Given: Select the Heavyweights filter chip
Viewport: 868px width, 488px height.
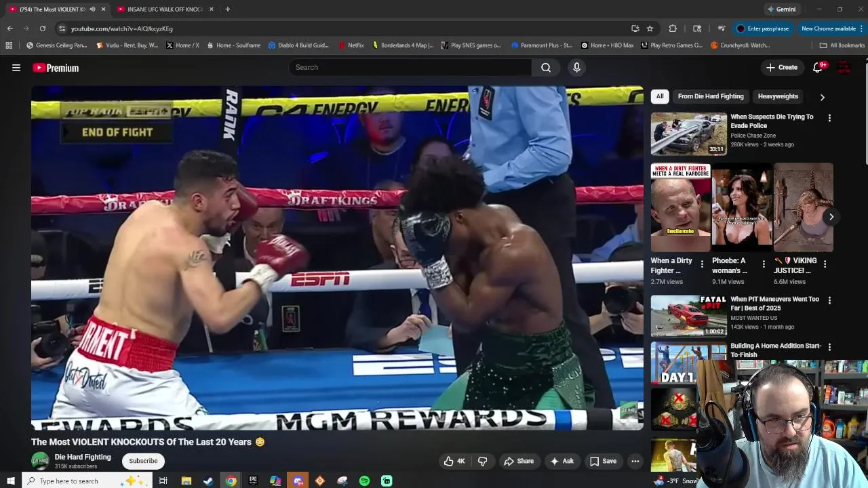Looking at the screenshot, I should (778, 96).
